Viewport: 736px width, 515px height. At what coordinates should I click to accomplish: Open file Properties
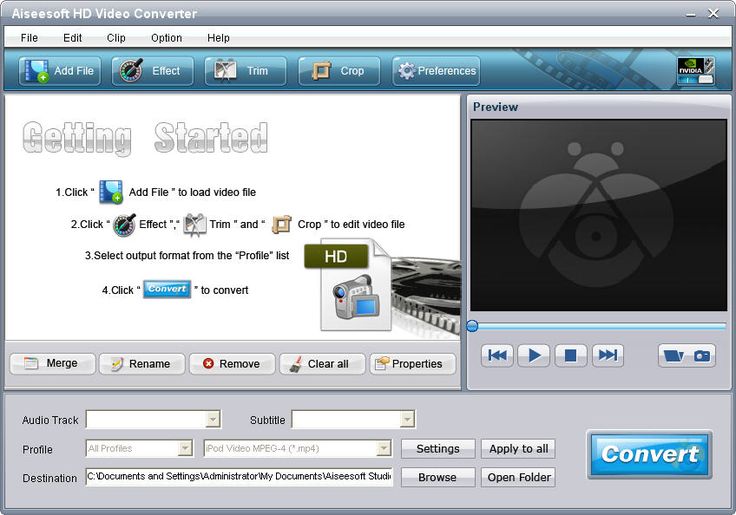(413, 363)
